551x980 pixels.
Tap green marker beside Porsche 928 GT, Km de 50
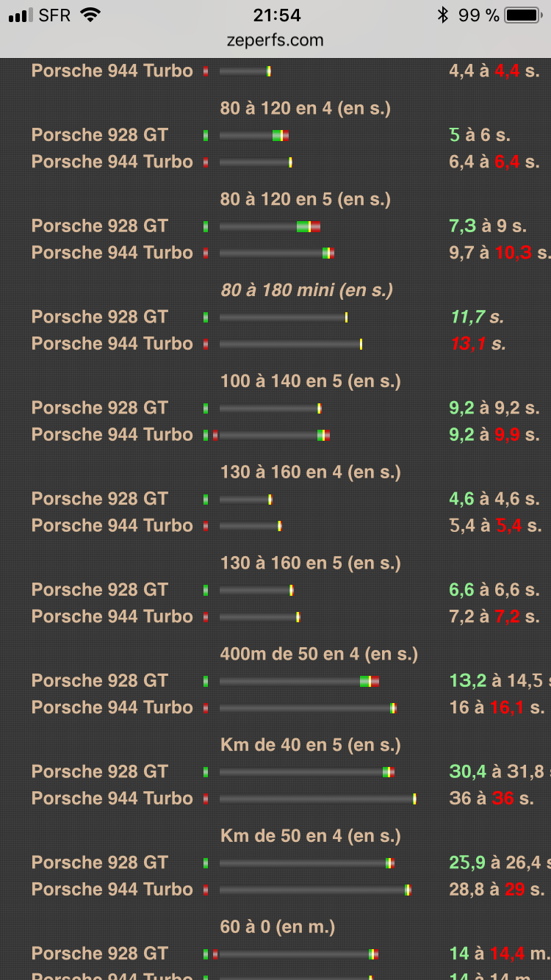tap(206, 864)
